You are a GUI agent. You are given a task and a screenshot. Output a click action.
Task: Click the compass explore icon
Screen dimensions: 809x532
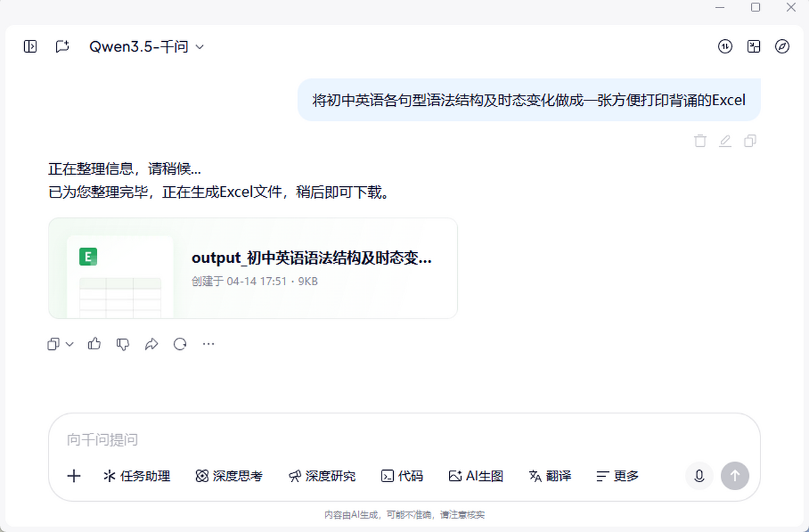(782, 47)
